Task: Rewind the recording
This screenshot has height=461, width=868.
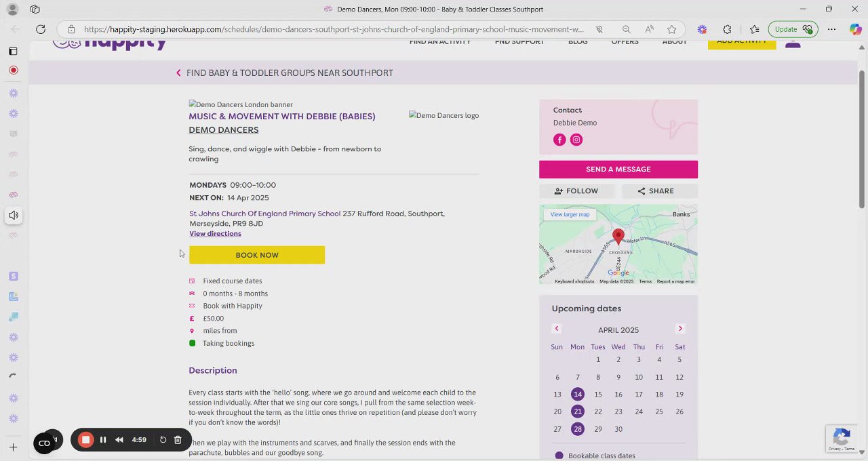Action: 119,440
